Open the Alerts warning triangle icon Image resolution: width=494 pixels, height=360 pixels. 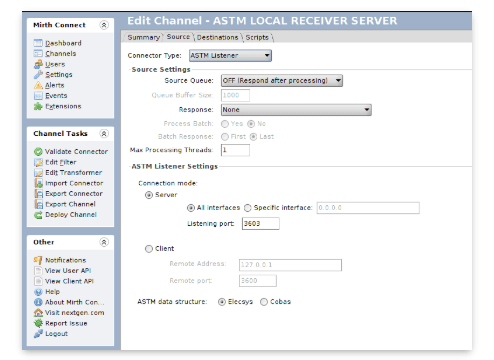click(38, 85)
